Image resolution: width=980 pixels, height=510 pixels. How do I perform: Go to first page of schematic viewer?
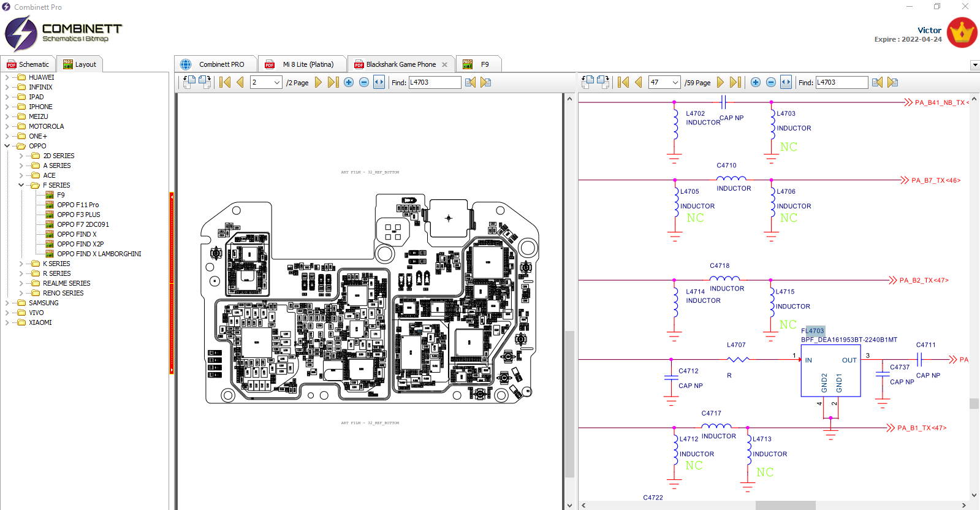click(x=623, y=82)
